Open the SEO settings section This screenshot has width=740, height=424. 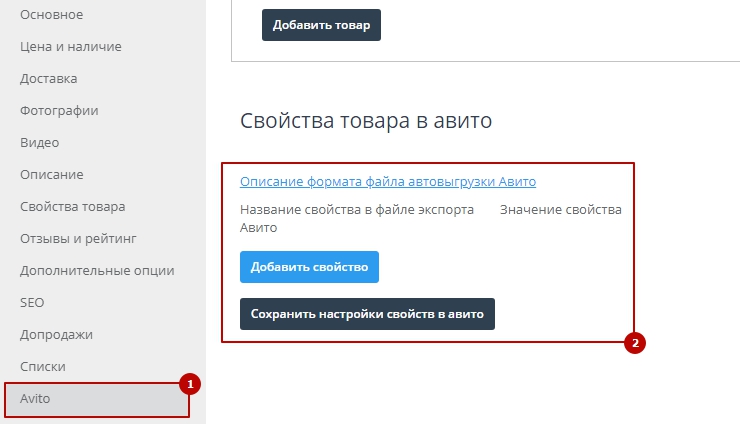[32, 303]
